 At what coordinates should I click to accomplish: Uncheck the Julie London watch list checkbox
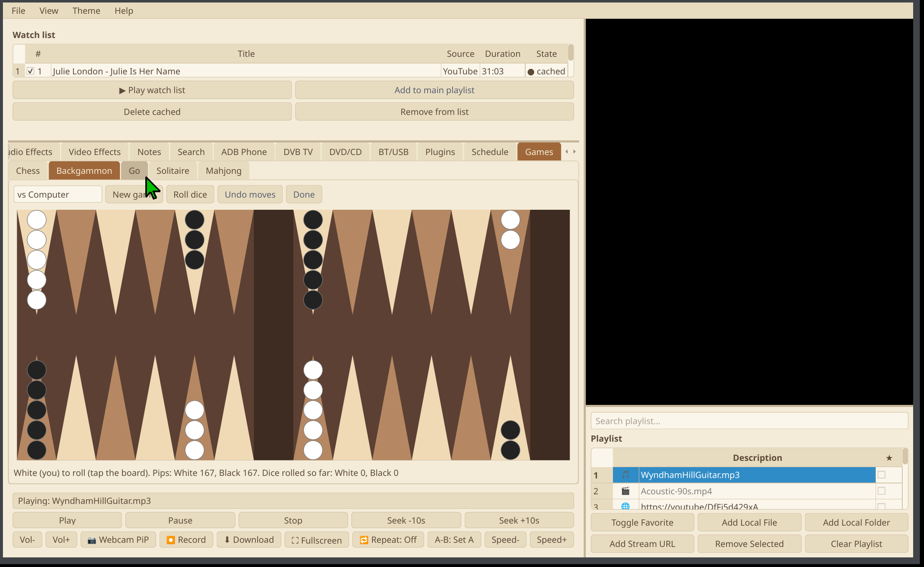click(30, 71)
